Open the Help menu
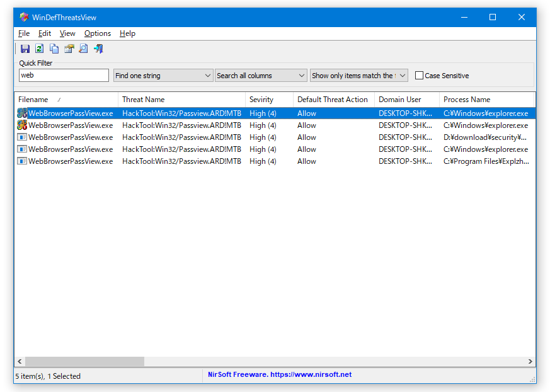Image resolution: width=550 pixels, height=392 pixels. click(127, 33)
